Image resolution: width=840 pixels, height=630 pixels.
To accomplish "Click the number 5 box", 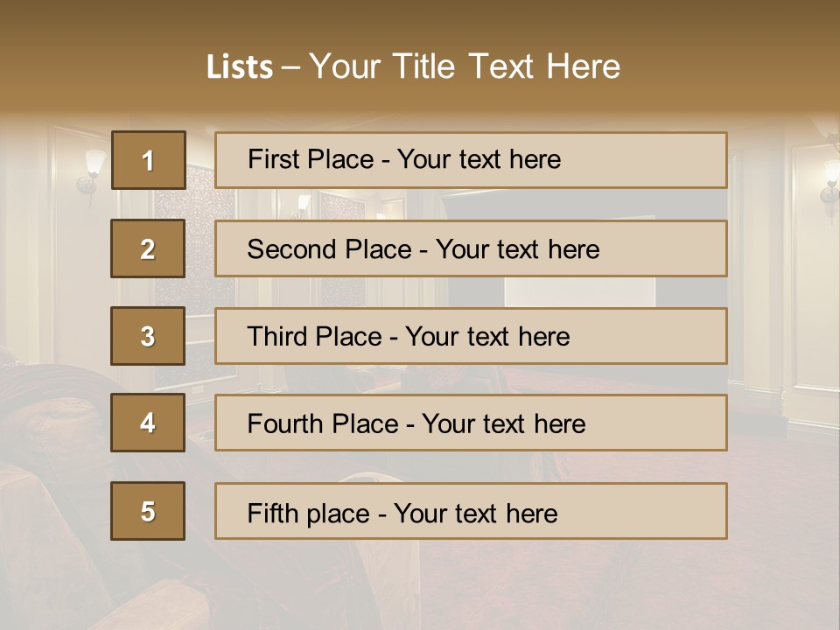I will click(148, 511).
